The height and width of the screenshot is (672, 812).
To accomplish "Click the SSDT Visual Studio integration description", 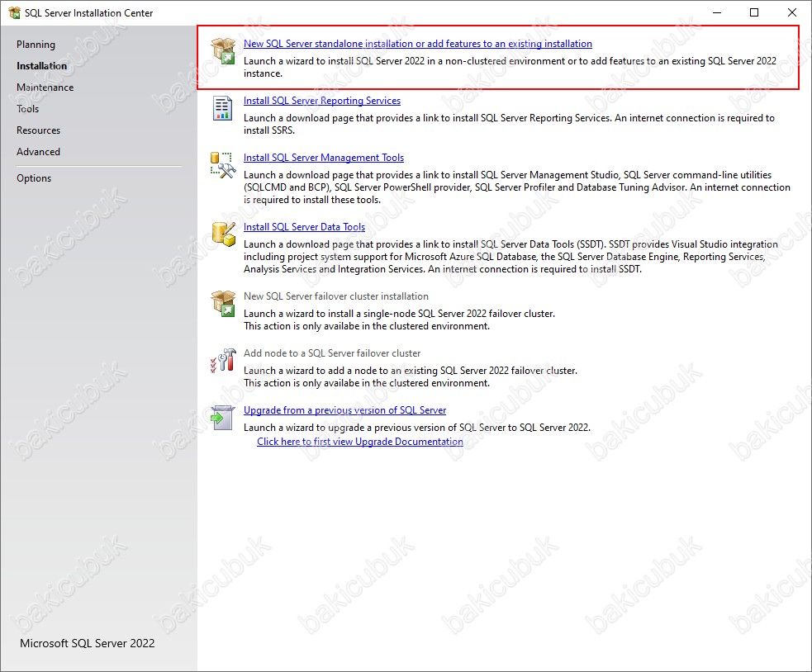I will pyautogui.click(x=510, y=257).
